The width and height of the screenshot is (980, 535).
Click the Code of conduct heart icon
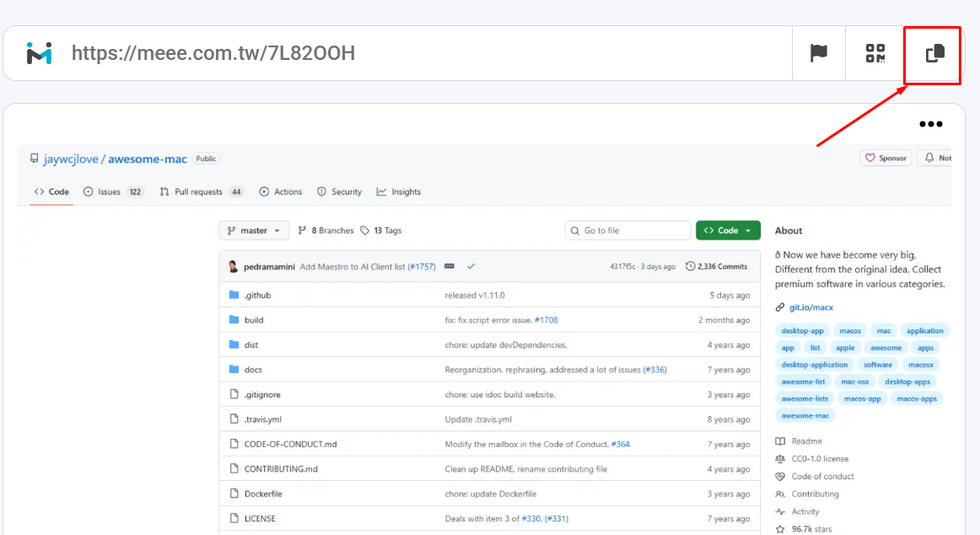[x=780, y=476]
